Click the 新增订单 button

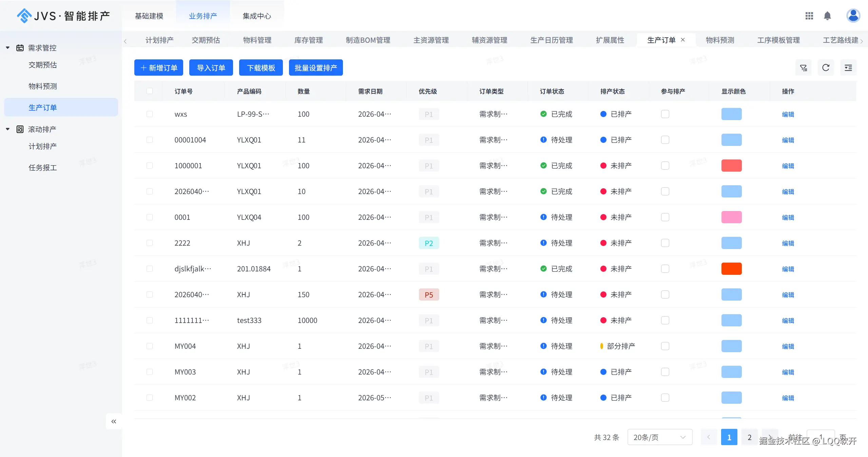pos(159,68)
